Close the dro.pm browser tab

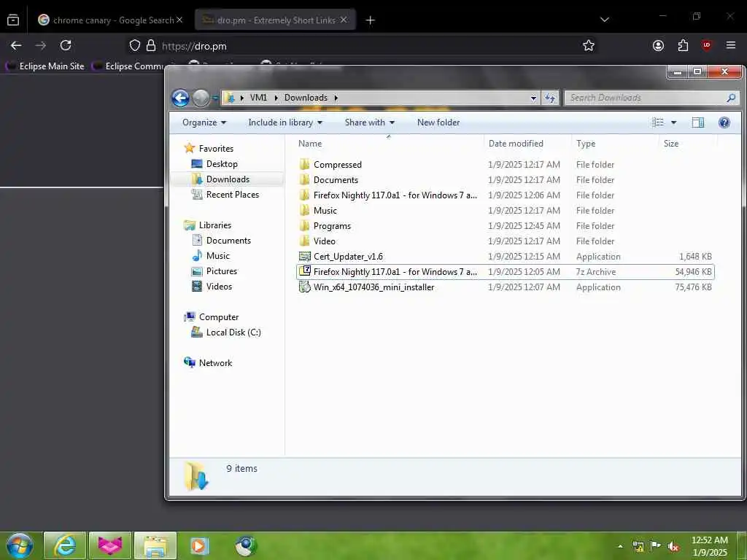pos(344,20)
